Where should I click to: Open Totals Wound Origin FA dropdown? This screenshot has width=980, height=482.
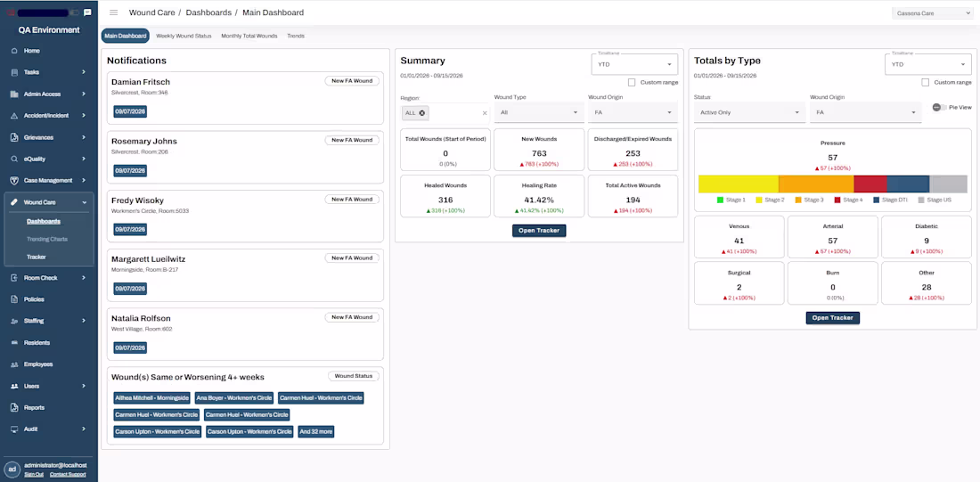click(x=866, y=112)
